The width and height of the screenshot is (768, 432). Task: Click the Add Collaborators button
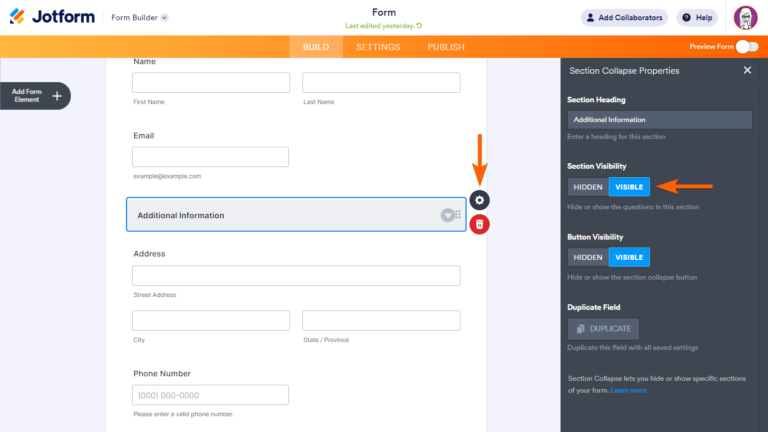[624, 18]
